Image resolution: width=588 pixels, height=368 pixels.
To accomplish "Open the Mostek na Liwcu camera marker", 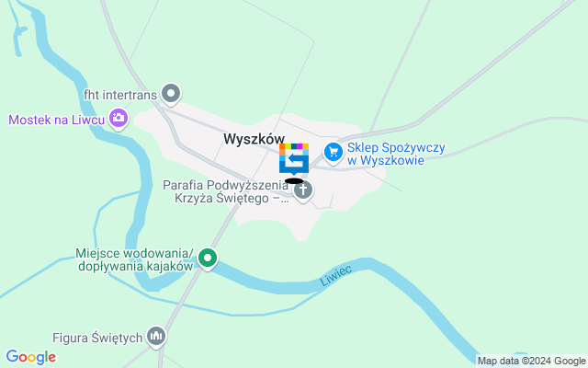I will 119,119.
